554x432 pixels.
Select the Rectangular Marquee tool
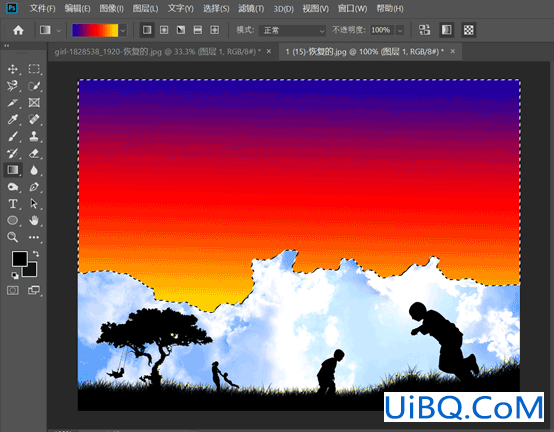click(34, 69)
